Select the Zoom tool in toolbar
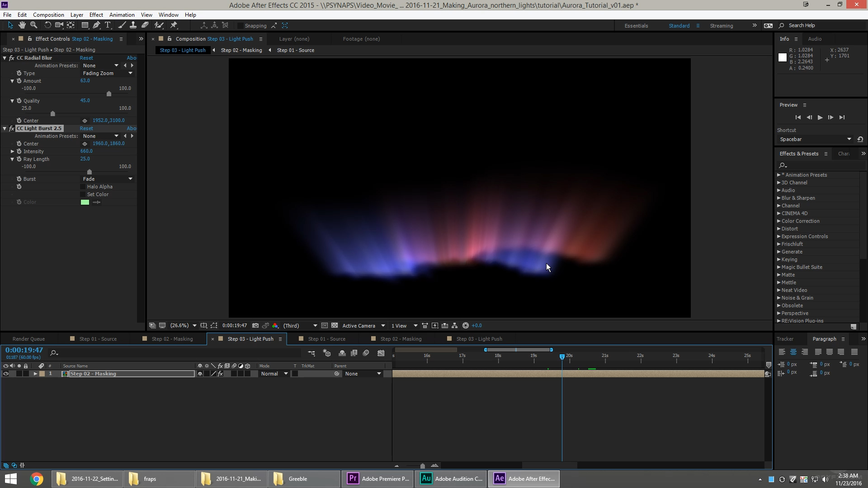This screenshot has height=488, width=868. click(x=33, y=25)
